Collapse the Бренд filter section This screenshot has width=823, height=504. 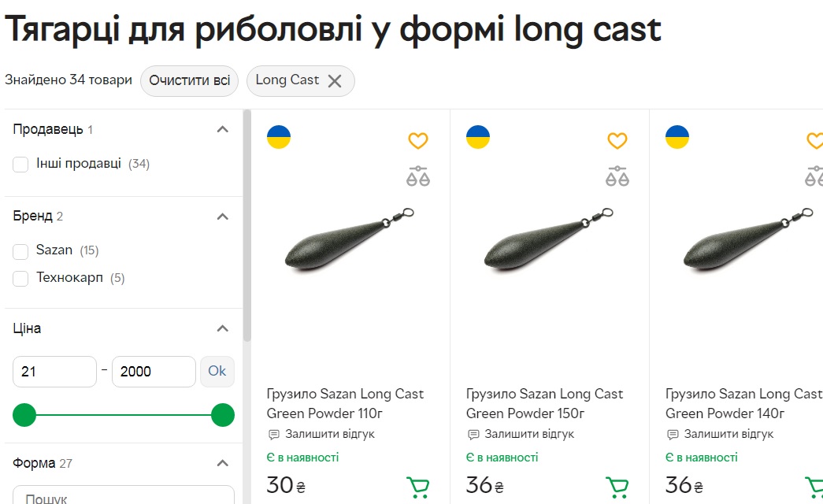[x=222, y=217]
